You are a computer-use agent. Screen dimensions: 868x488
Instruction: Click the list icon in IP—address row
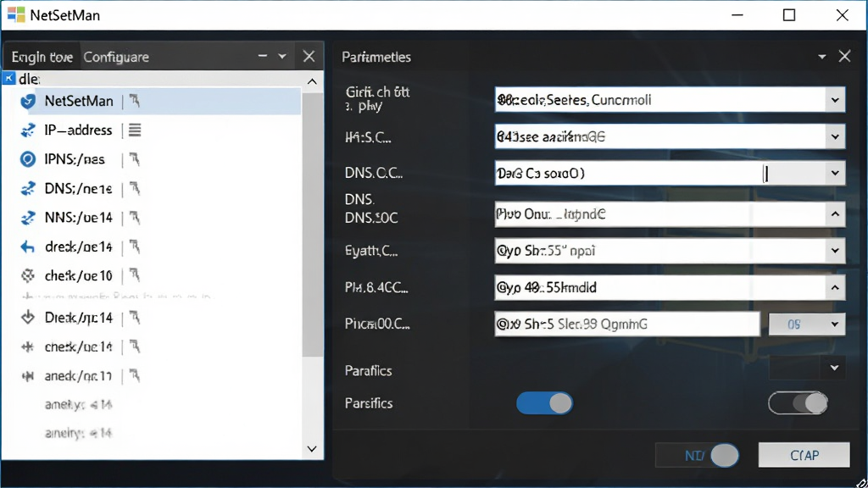[135, 130]
